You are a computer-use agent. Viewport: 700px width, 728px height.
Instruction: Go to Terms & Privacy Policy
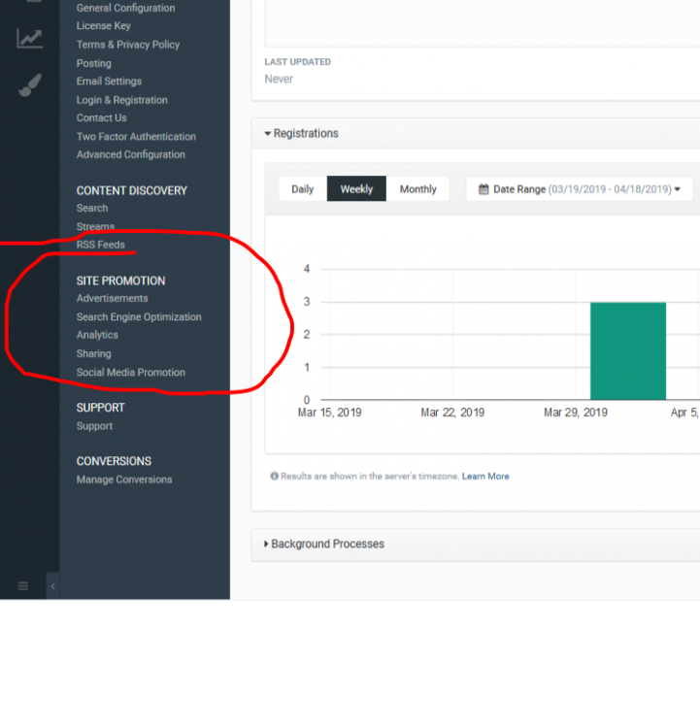(128, 45)
